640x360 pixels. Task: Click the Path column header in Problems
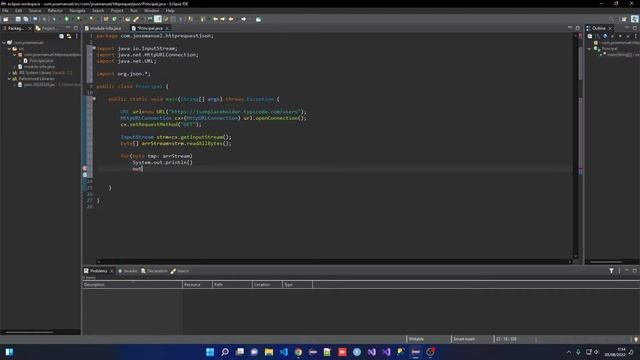(232, 284)
